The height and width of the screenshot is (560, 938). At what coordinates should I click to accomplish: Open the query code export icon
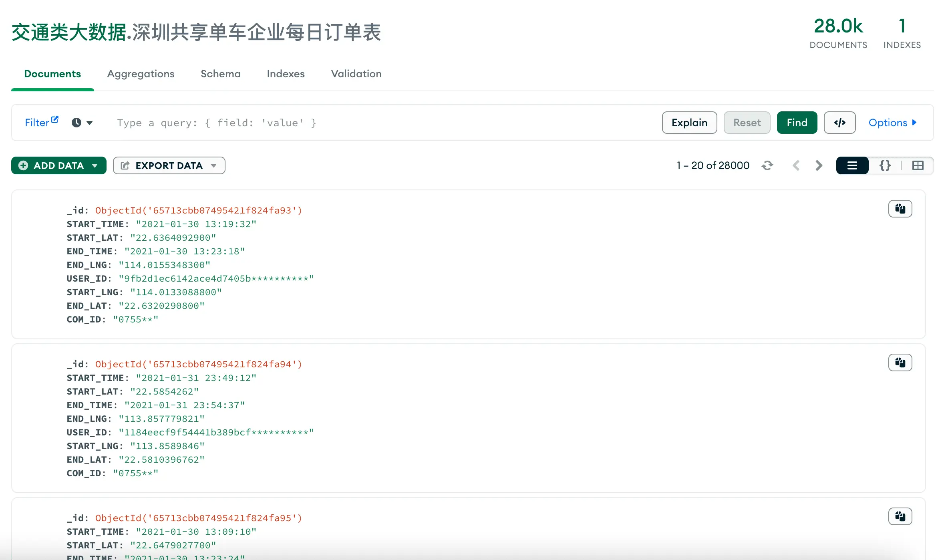(839, 123)
